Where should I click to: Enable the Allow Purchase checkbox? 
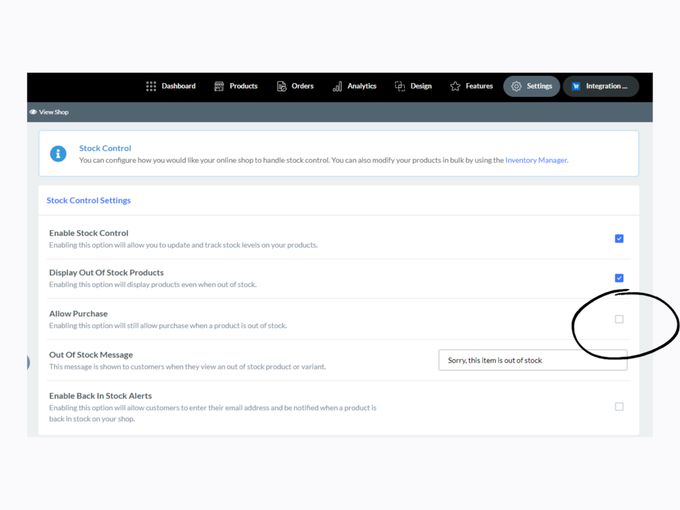coord(619,319)
